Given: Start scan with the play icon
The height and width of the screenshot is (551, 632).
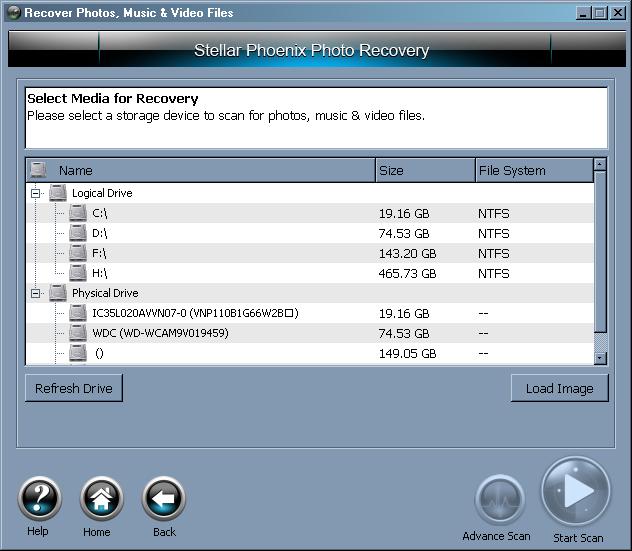Looking at the screenshot, I should (x=576, y=492).
